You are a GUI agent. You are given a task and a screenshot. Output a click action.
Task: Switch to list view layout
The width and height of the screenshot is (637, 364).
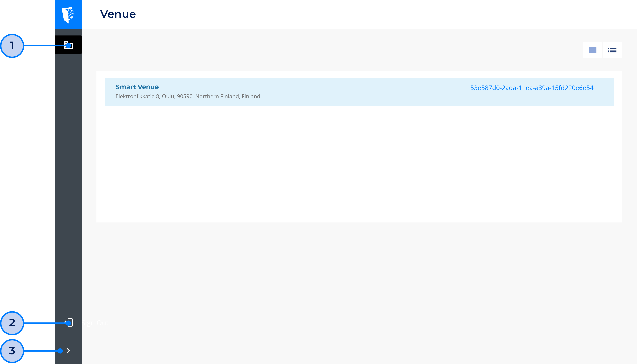[612, 50]
